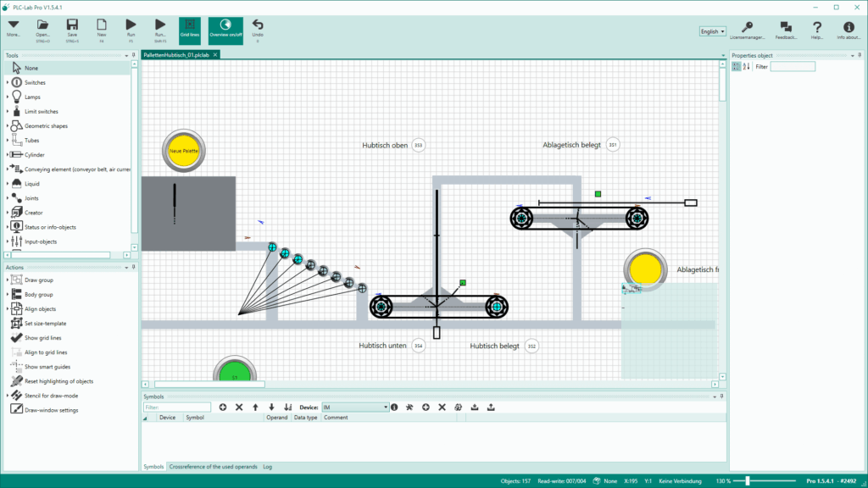Click the device export icon
868x488 pixels.
(x=491, y=408)
